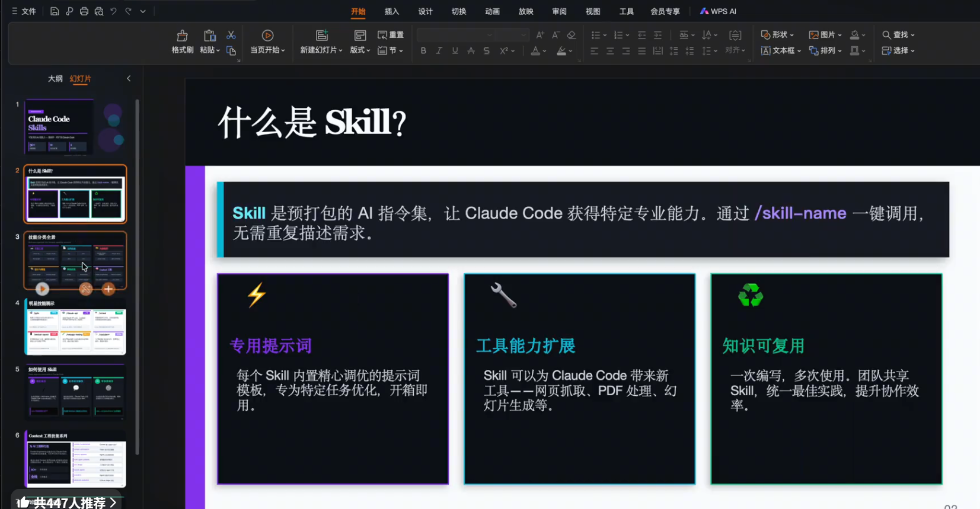
Task: Open the text direction dropdown
Action: tap(710, 35)
